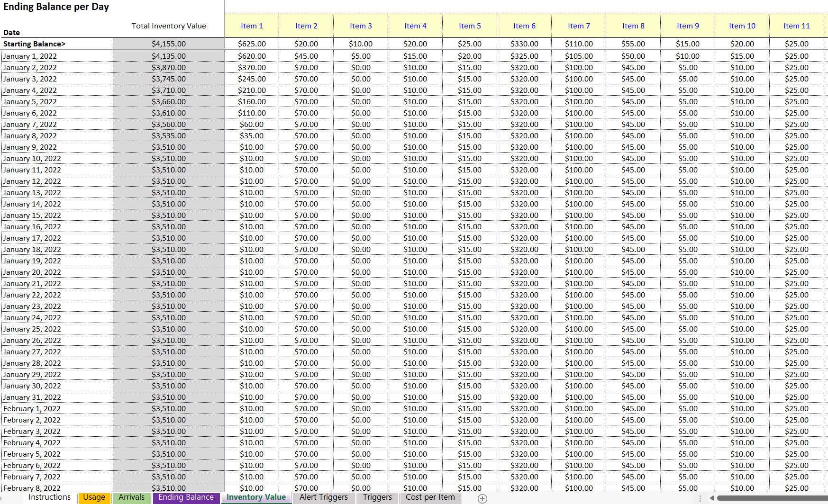Select the Item 9 column header

click(x=688, y=26)
